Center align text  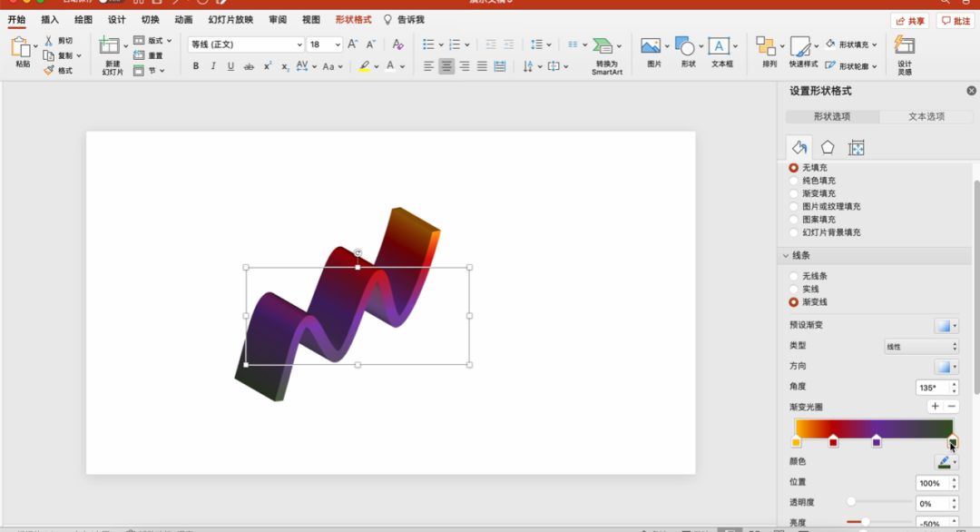(x=446, y=66)
